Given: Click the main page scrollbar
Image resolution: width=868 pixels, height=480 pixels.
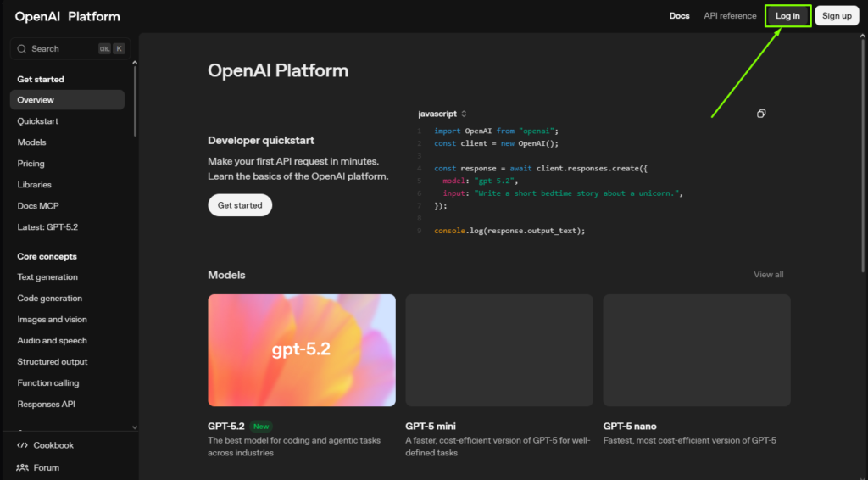Looking at the screenshot, I should click(862, 155).
